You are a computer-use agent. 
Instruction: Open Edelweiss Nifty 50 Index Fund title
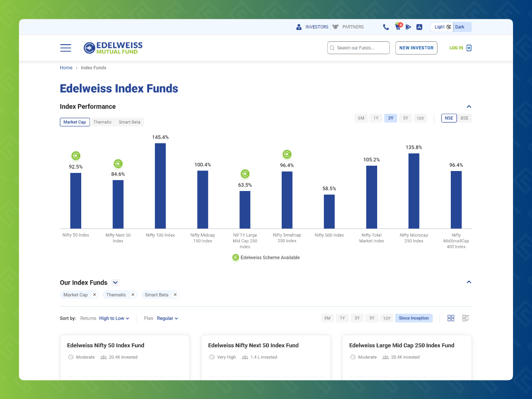click(x=105, y=345)
